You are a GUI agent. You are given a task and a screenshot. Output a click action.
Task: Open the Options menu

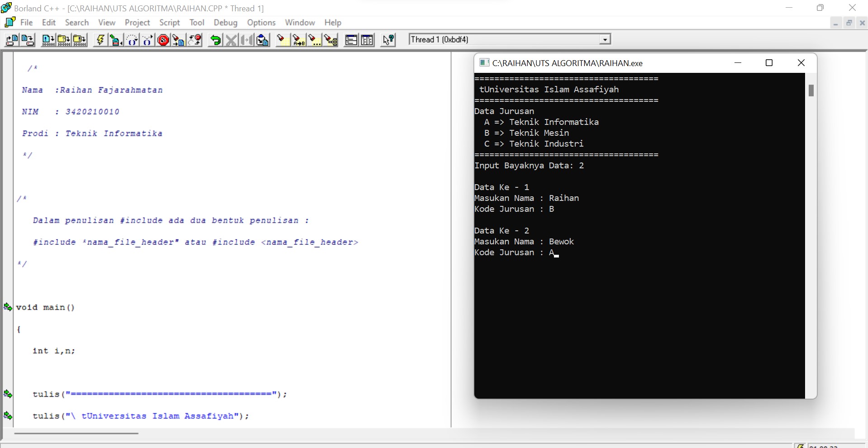(x=261, y=22)
